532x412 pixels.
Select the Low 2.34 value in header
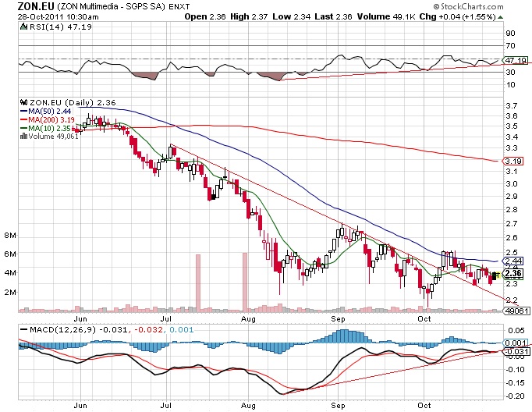coord(291,16)
